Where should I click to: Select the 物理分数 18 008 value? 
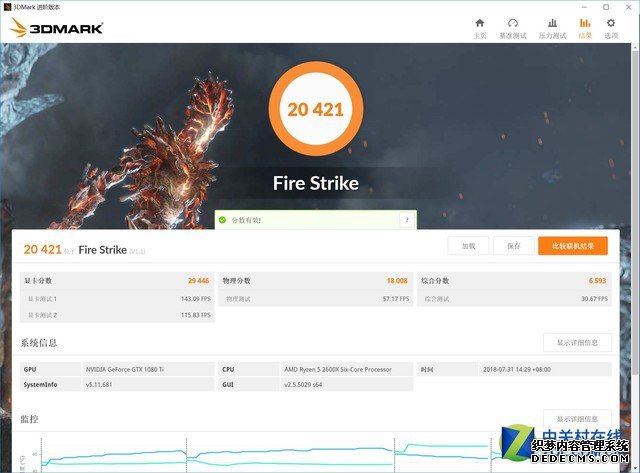click(x=397, y=281)
